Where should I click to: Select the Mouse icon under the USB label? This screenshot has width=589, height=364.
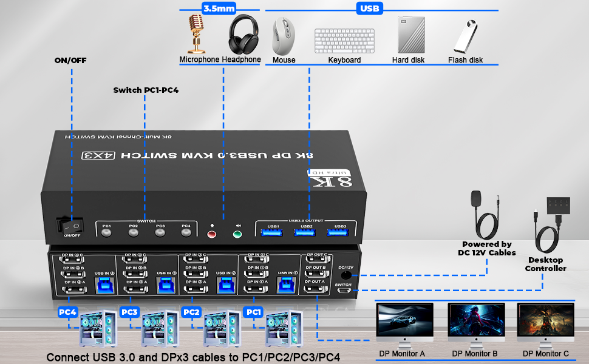(x=283, y=36)
